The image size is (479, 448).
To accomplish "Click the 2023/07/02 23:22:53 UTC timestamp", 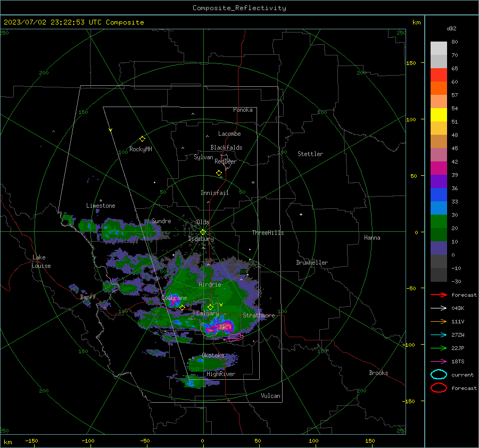I will click(73, 22).
